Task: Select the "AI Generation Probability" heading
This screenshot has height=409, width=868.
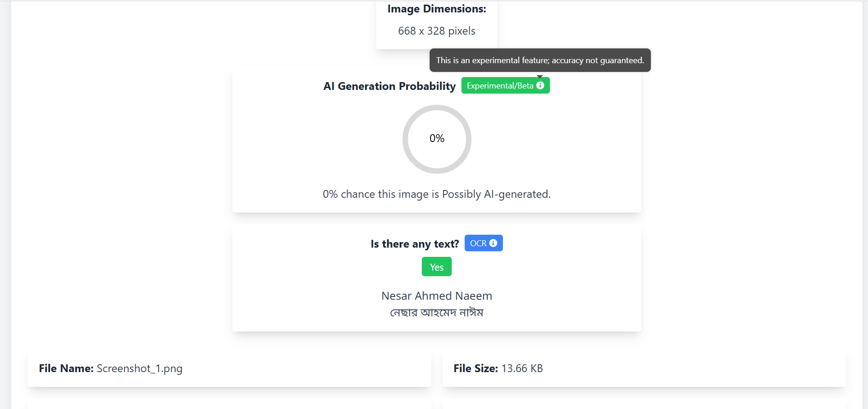Action: 390,86
